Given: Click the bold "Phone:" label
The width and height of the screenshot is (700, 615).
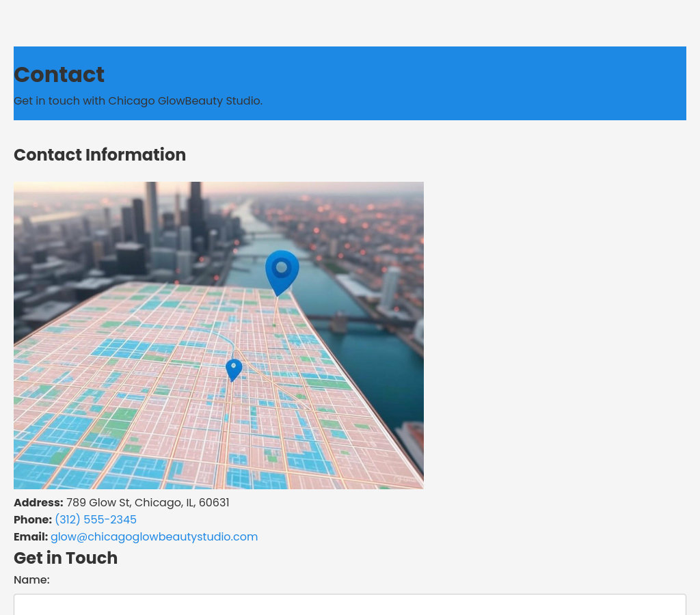Looking at the screenshot, I should pyautogui.click(x=33, y=520).
